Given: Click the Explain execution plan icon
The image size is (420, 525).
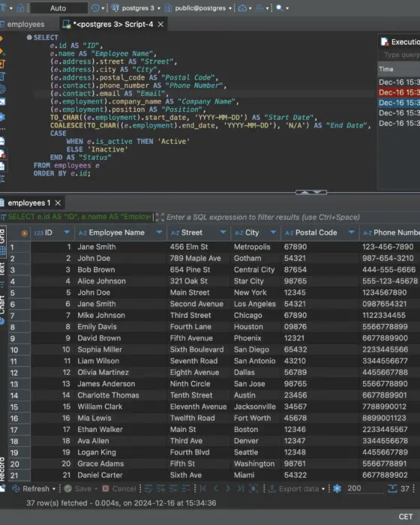Looking at the screenshot, I should (1, 76).
